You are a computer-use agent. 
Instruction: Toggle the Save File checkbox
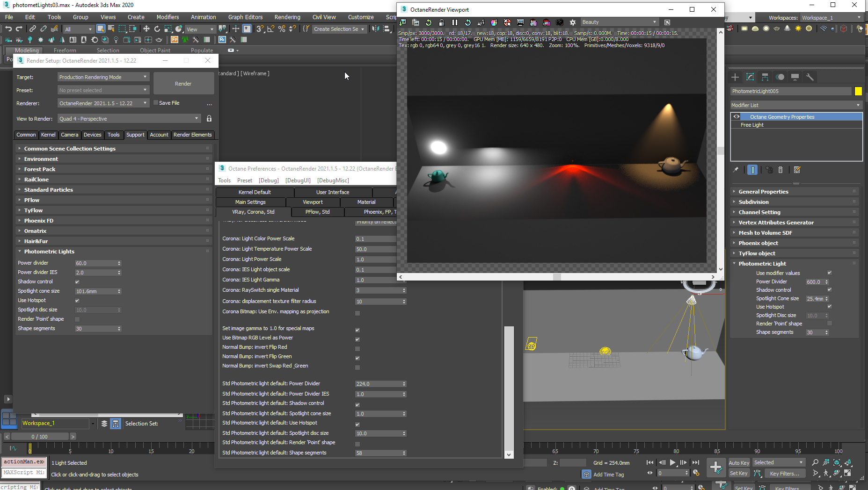click(156, 103)
